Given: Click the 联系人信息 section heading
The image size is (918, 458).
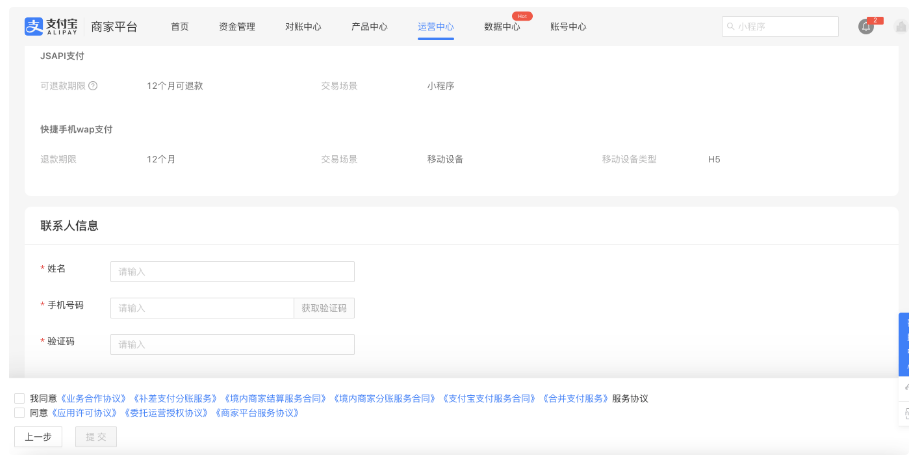Looking at the screenshot, I should coord(69,225).
